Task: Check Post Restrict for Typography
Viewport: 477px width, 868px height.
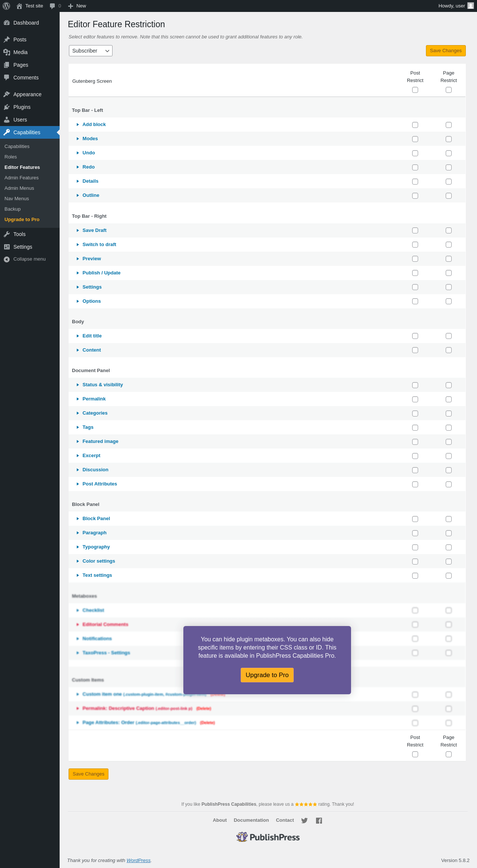Action: point(415,547)
